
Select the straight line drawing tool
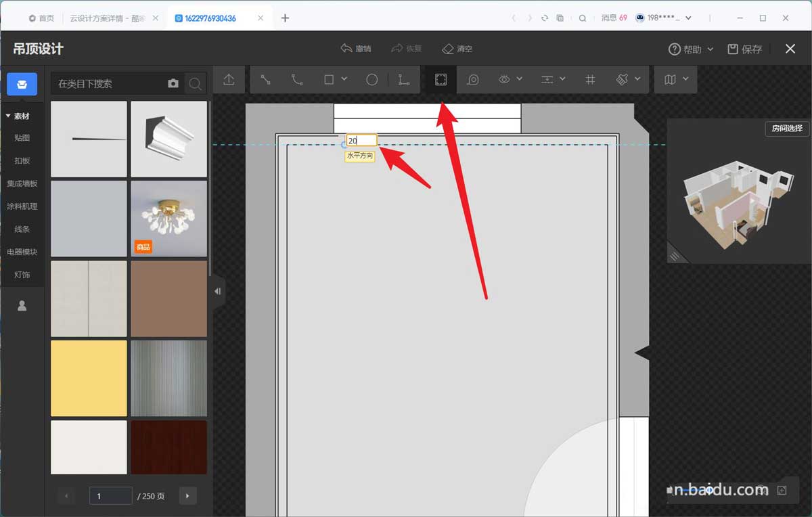tap(265, 80)
